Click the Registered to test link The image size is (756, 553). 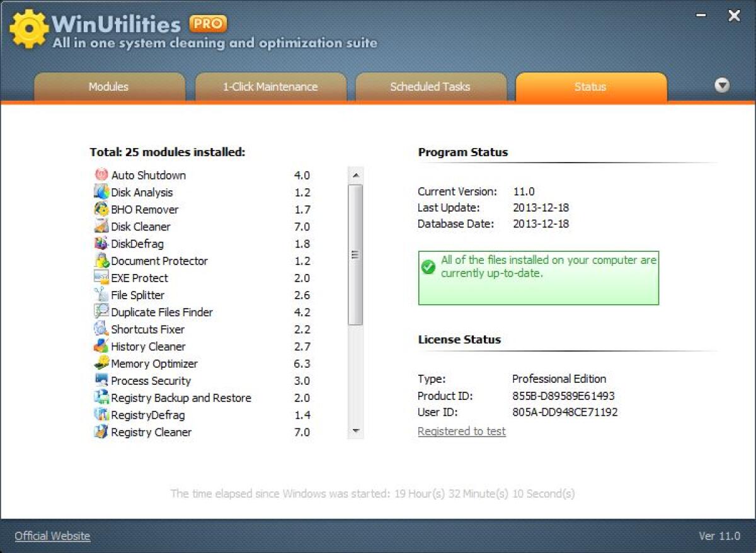pyautogui.click(x=462, y=431)
